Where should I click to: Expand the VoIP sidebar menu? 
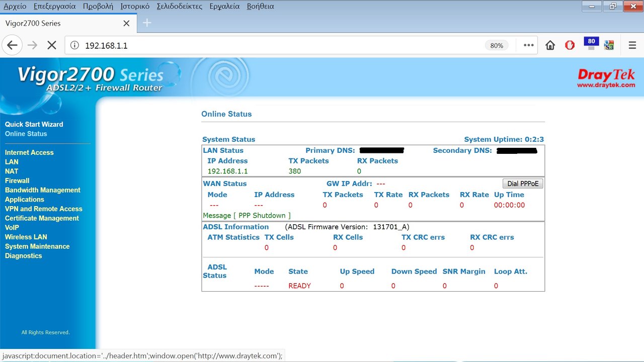coord(12,227)
